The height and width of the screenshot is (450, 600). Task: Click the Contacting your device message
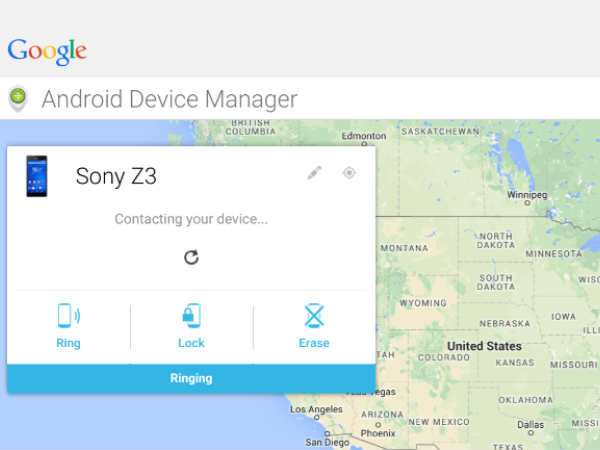click(191, 219)
